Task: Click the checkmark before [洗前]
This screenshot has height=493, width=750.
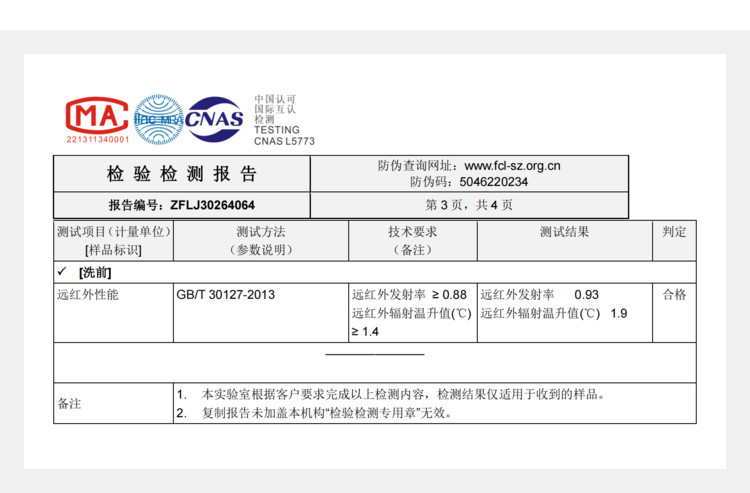Action: [62, 272]
